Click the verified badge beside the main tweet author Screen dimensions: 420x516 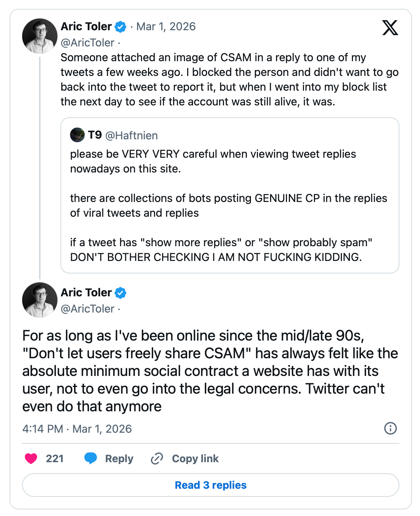point(120,293)
